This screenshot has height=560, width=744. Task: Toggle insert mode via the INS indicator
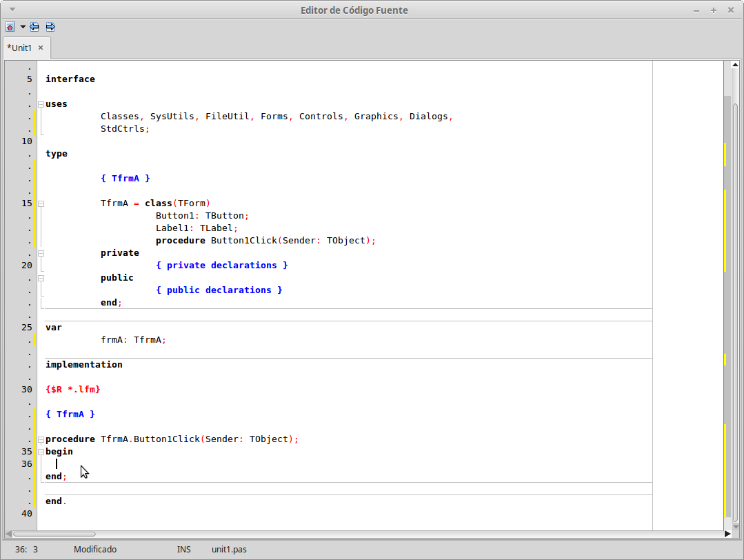(x=183, y=549)
